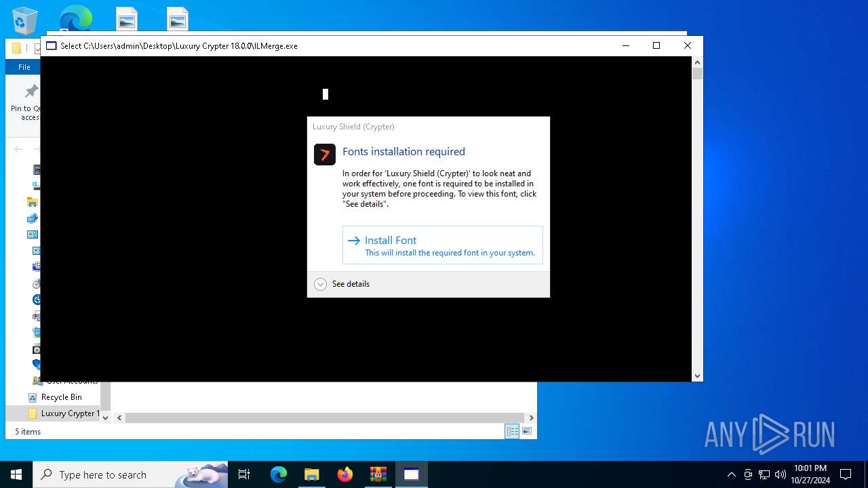Select Luxury Crypter folder in navigation tree

tap(64, 413)
